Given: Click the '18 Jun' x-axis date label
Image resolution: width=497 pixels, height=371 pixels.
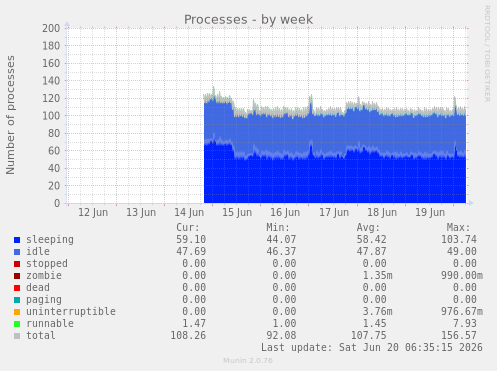Looking at the screenshot, I should [382, 212].
